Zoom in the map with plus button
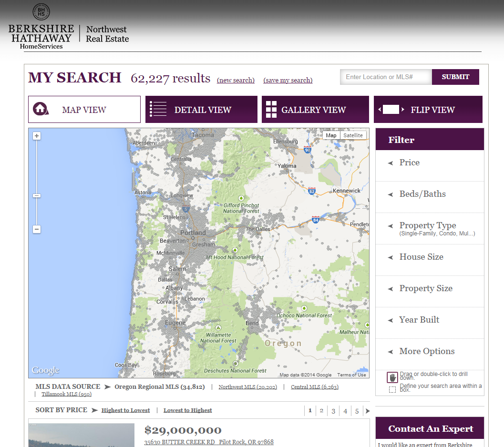The height and width of the screenshot is (447, 504). coord(37,136)
